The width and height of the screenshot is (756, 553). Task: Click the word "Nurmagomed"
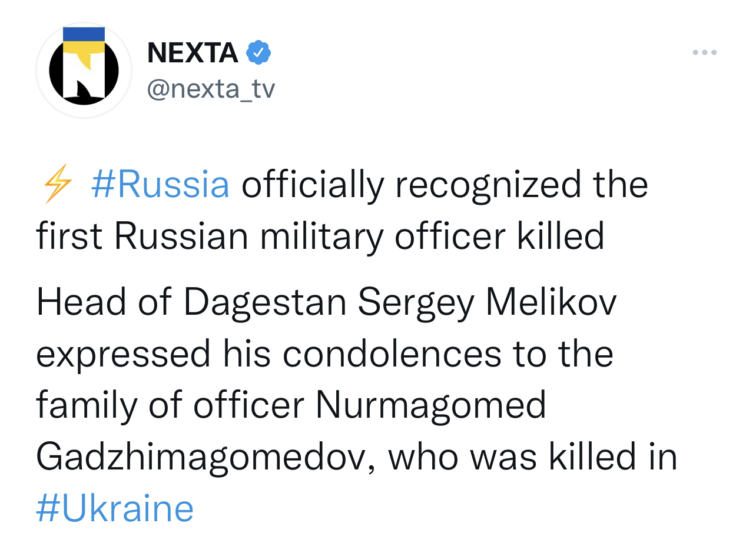tap(431, 406)
